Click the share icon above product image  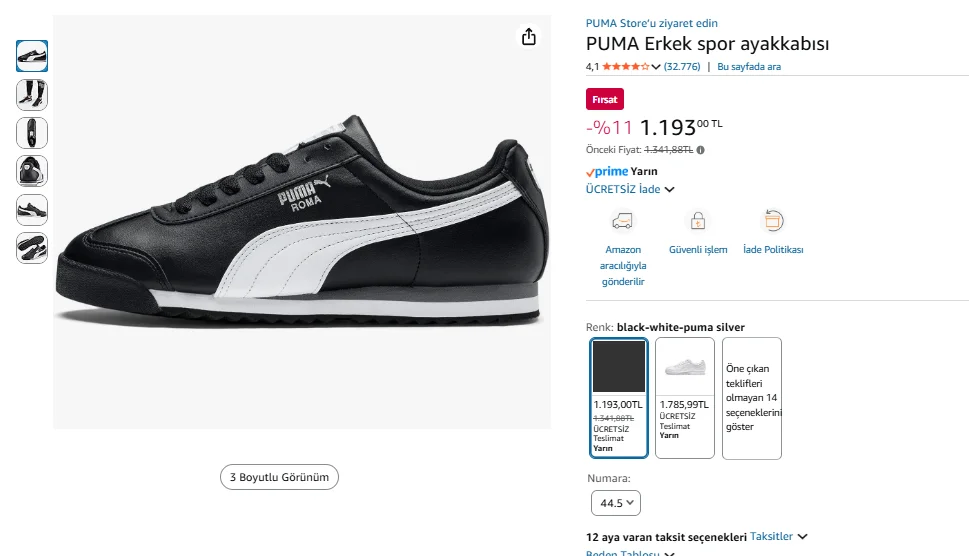point(529,37)
